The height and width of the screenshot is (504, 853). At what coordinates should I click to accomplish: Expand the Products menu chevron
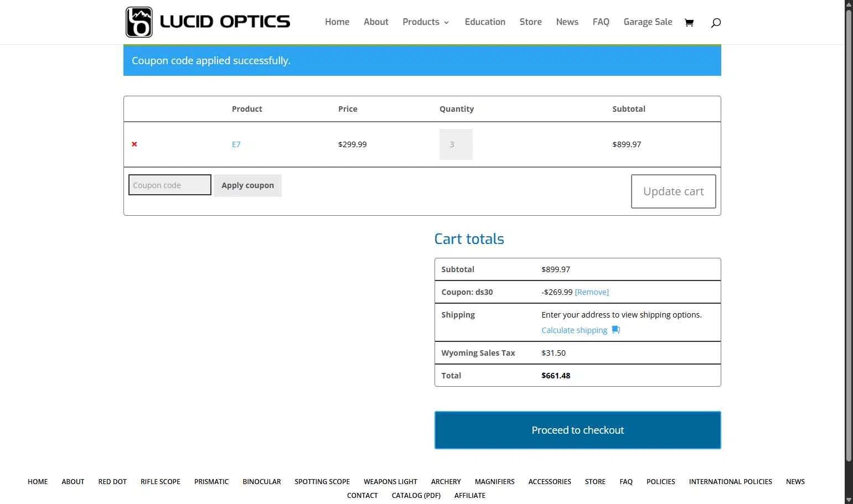tap(446, 23)
